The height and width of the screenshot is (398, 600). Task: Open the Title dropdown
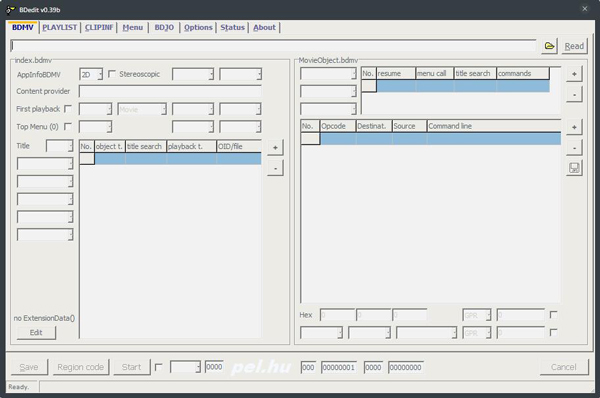point(59,146)
